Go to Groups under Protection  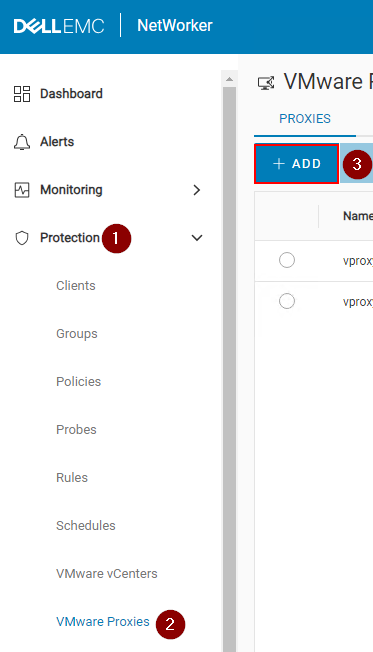pyautogui.click(x=77, y=333)
